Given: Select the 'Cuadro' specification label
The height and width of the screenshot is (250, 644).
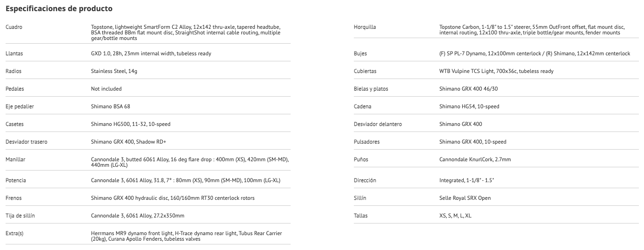Looking at the screenshot, I should coord(14,27).
